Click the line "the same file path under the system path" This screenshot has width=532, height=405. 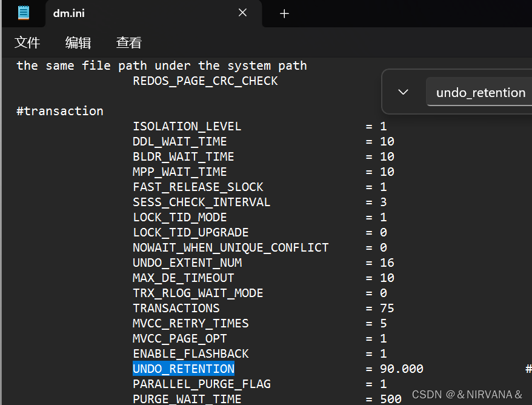[x=162, y=65]
